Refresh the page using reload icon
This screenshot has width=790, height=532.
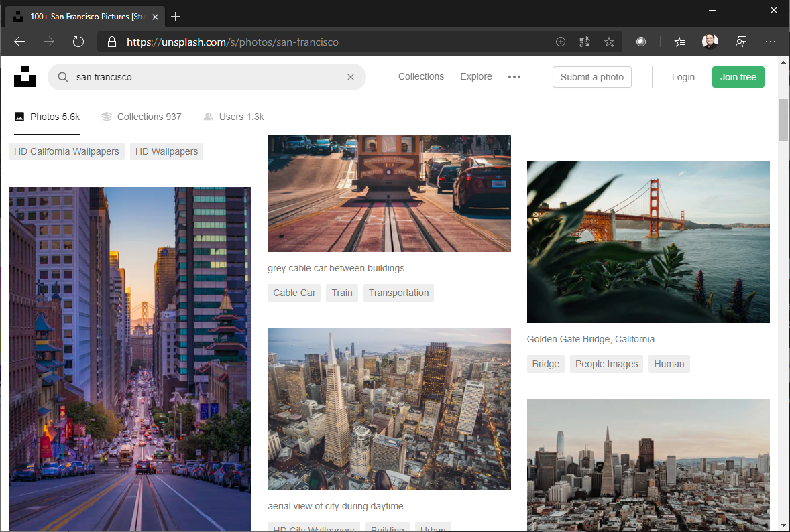(78, 42)
